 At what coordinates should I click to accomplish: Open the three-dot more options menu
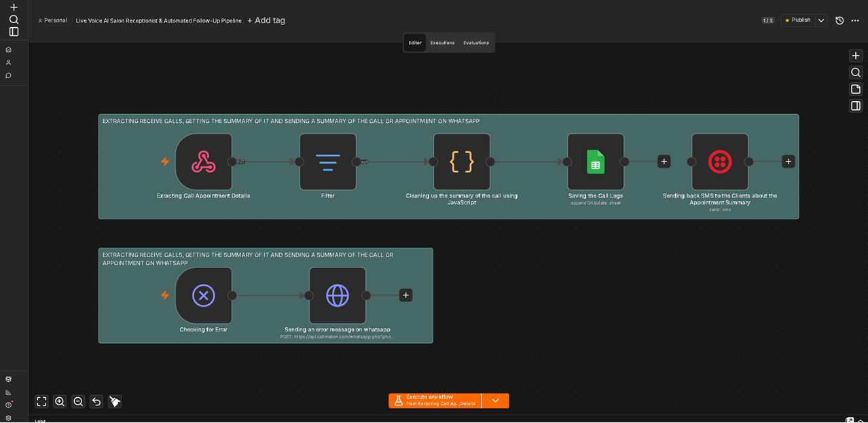pyautogui.click(x=855, y=20)
